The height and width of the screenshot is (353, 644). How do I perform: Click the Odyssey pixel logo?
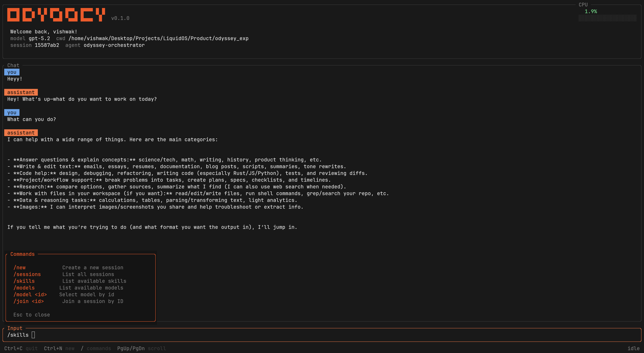click(x=56, y=15)
